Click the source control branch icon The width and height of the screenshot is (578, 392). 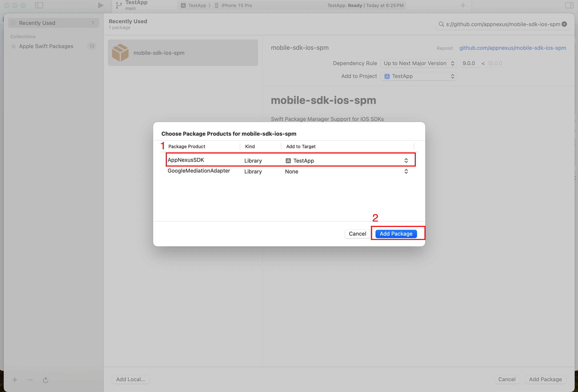(x=119, y=5)
